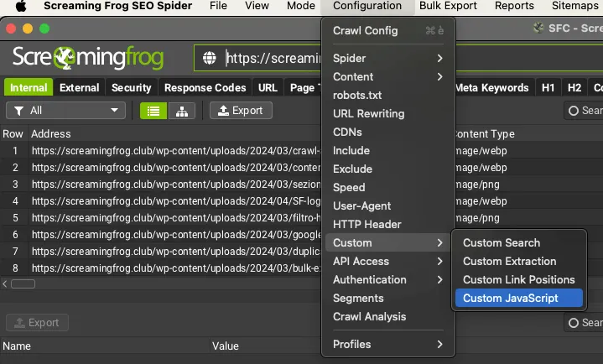This screenshot has height=364, width=603.
Task: Expand the Spider submenu
Action: pyautogui.click(x=387, y=58)
